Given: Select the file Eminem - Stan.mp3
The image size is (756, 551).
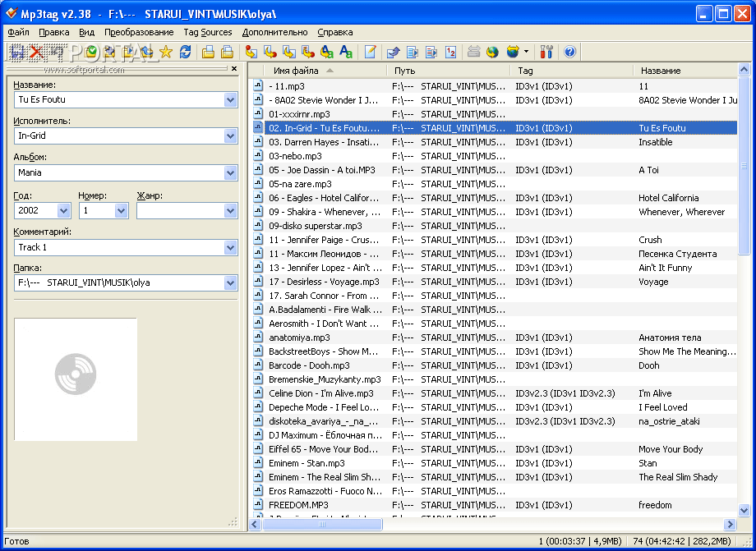Looking at the screenshot, I should [307, 463].
